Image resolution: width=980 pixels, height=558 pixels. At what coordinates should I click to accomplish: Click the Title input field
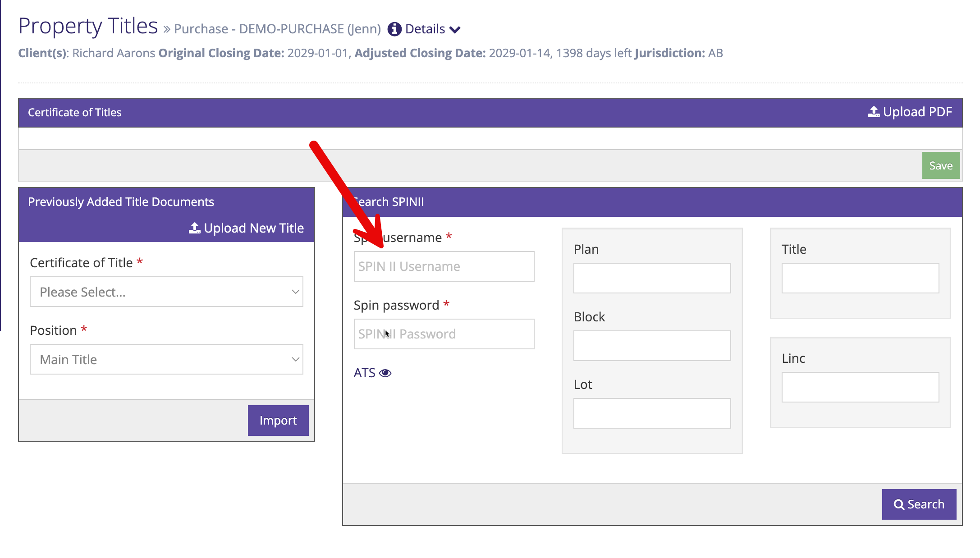[860, 278]
